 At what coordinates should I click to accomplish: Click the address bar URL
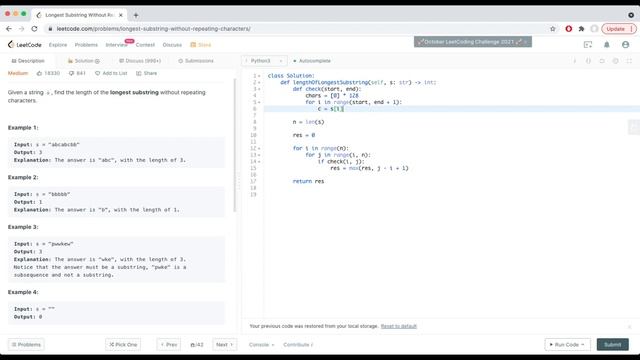tap(153, 29)
